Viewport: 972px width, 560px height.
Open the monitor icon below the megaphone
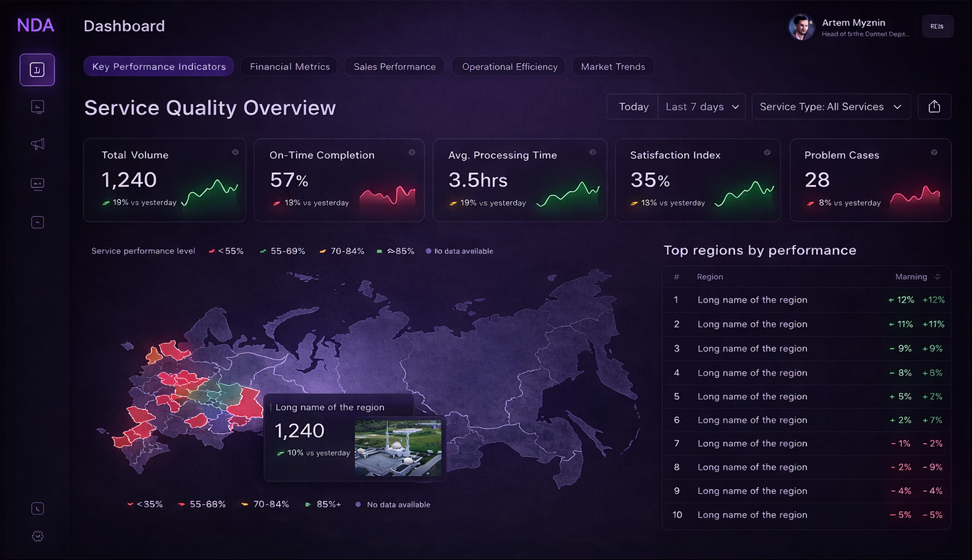38,184
